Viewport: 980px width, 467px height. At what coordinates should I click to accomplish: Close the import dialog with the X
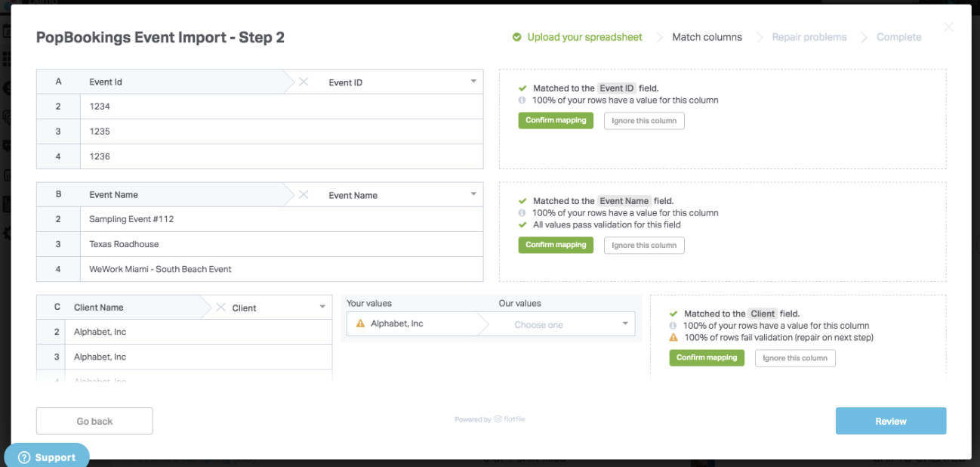pos(948,28)
